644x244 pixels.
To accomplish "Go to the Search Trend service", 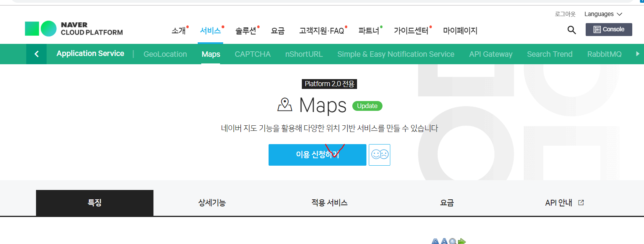I will [550, 54].
